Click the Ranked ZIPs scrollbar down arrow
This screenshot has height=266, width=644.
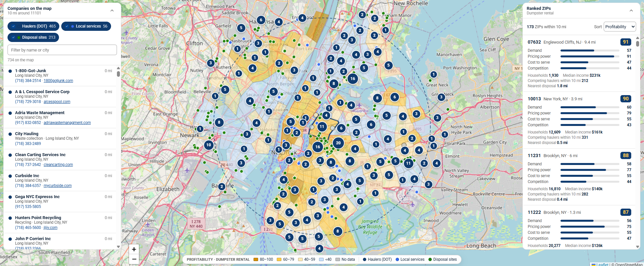[637, 247]
